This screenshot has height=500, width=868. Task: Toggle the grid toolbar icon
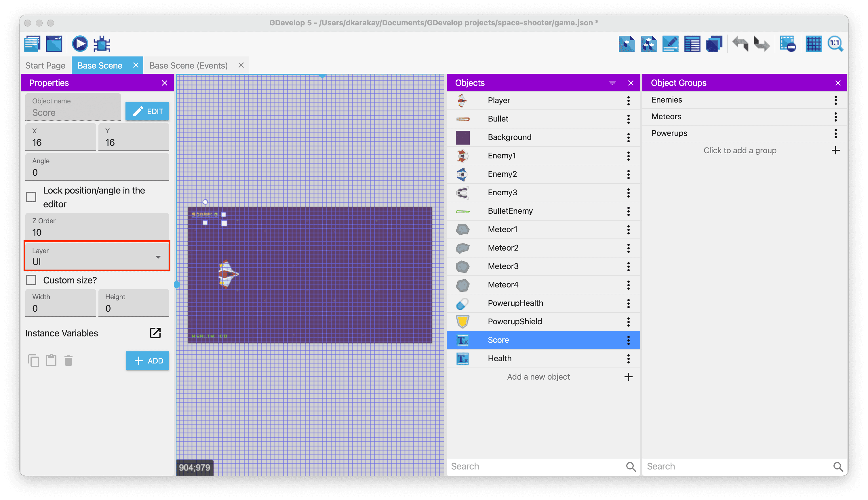(813, 44)
